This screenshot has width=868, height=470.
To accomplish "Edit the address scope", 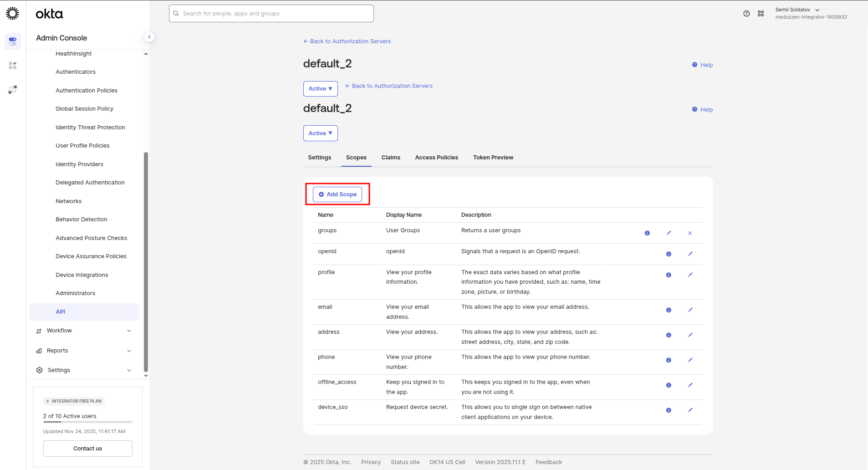I will point(690,335).
